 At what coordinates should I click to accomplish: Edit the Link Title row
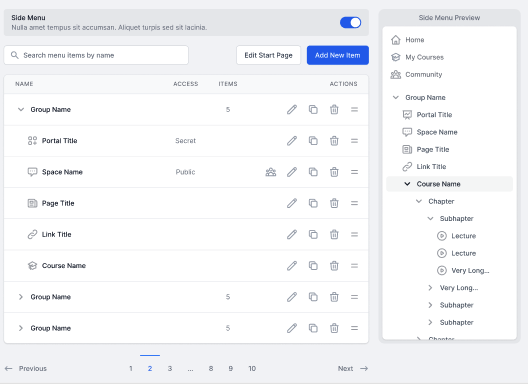(x=292, y=234)
